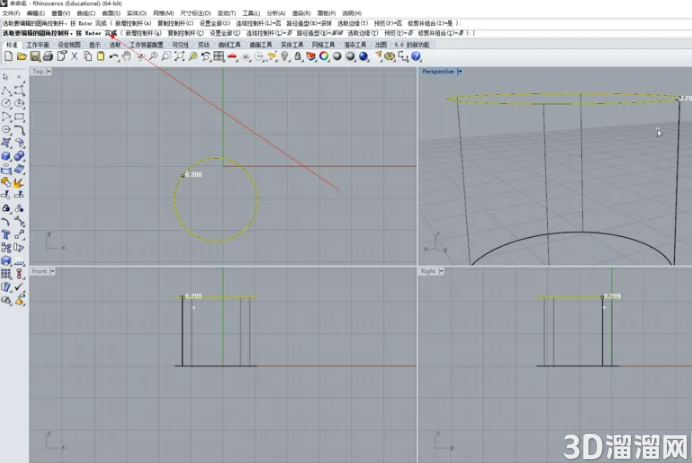The width and height of the screenshot is (692, 463).
Task: Change 路径造型(R) option in the active command line
Action: pyautogui.click(x=320, y=33)
